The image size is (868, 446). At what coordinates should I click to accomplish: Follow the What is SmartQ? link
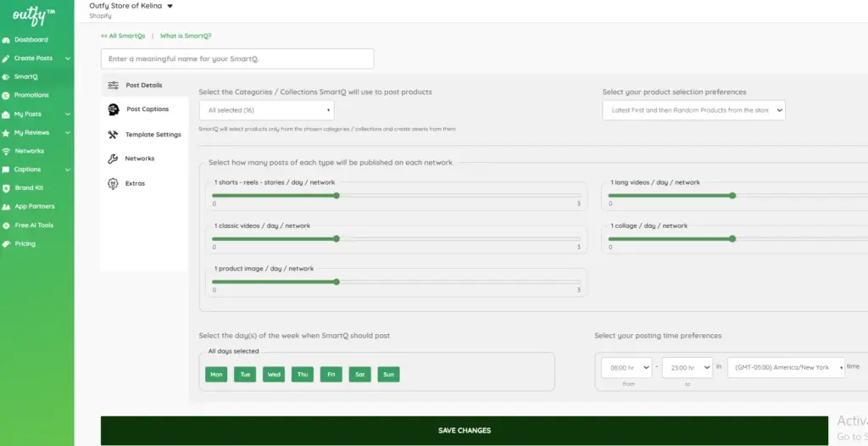[x=186, y=36]
